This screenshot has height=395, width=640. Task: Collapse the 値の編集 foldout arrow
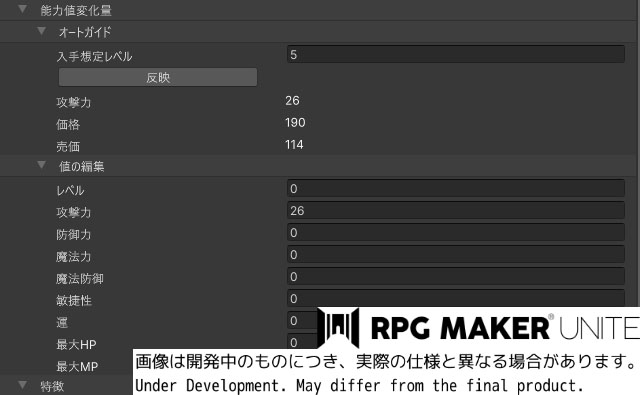coord(41,165)
